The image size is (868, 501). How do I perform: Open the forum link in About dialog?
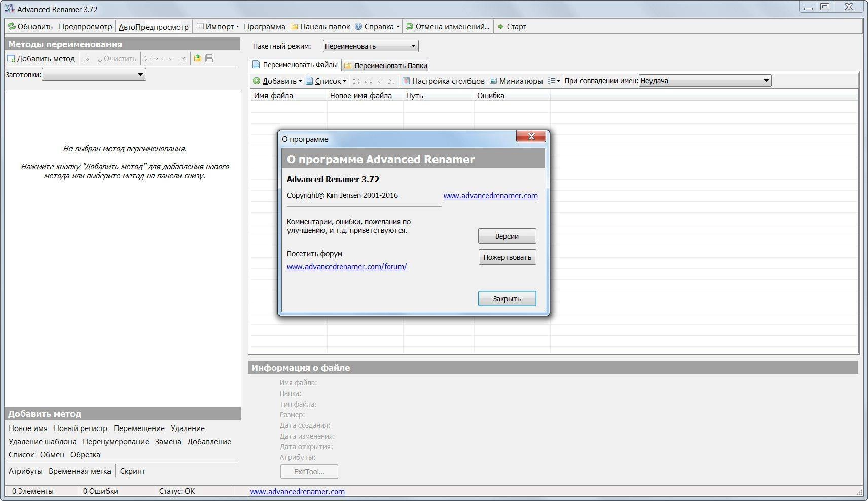[x=347, y=267]
